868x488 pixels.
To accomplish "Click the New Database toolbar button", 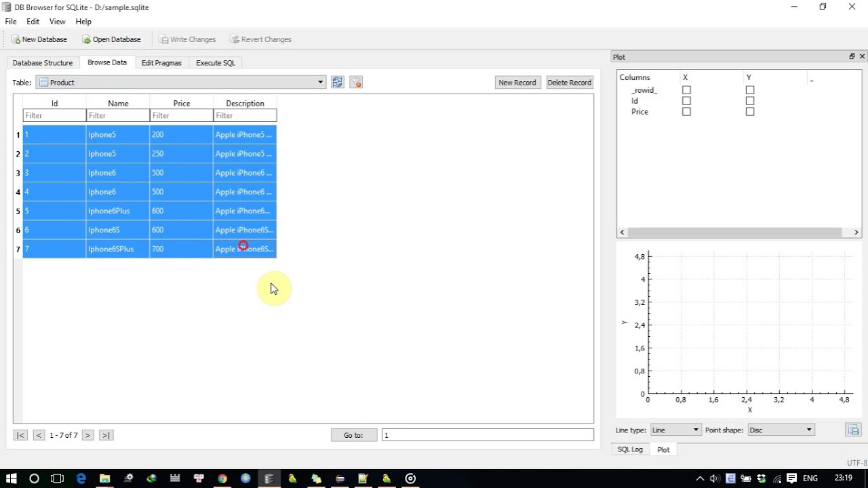I will (39, 39).
